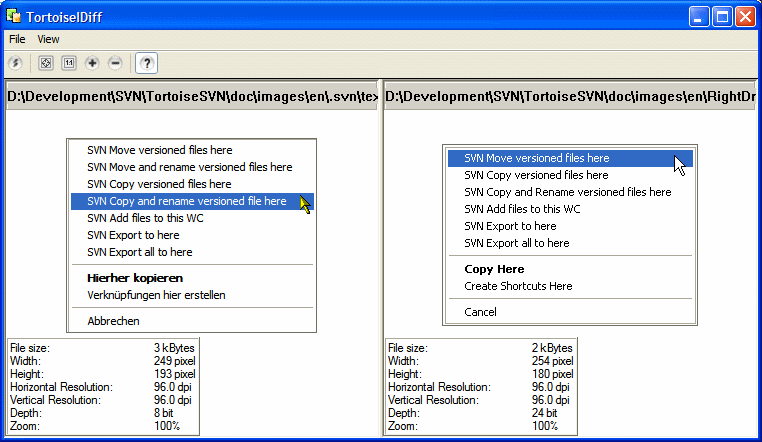Toggle the image info question-mark button
This screenshot has width=762, height=442.
click(146, 63)
